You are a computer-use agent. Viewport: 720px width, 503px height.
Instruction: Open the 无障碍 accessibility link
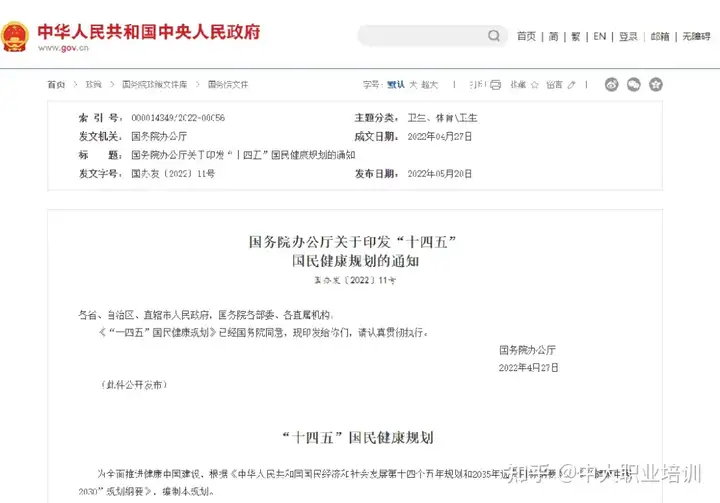click(696, 36)
